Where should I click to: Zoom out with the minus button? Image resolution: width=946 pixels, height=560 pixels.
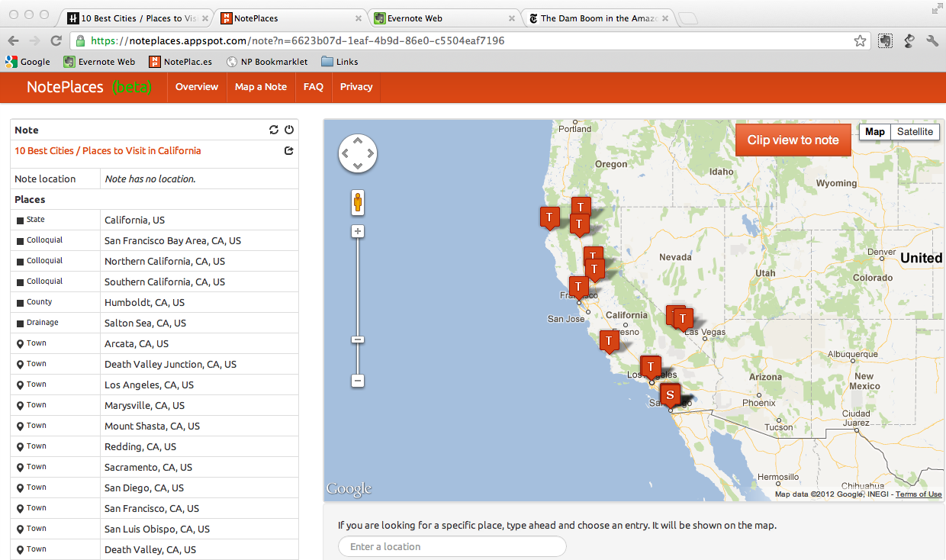pyautogui.click(x=358, y=381)
